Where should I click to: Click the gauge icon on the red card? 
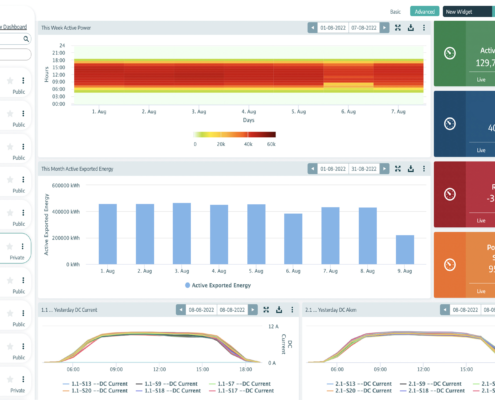click(x=450, y=194)
